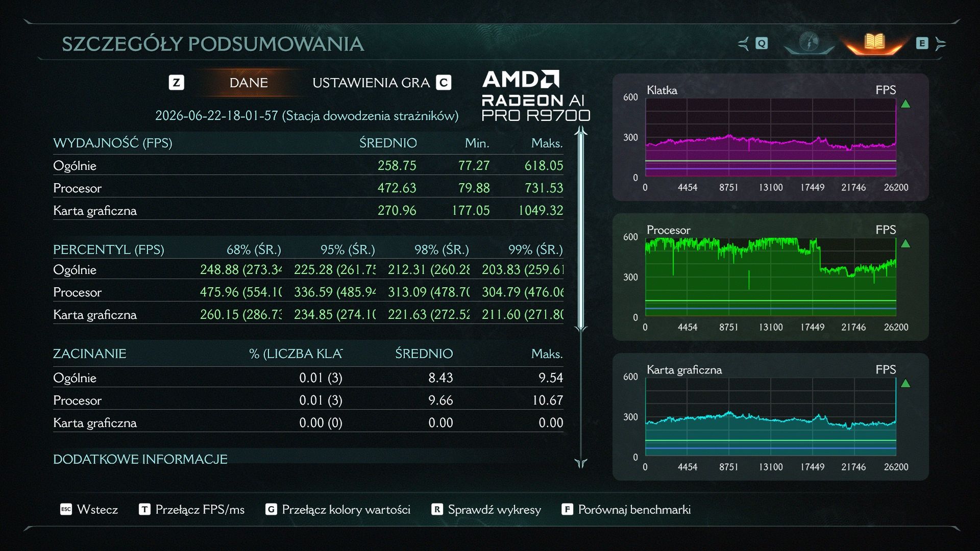The height and width of the screenshot is (551, 980).
Task: Click the AMD Radeon AI PRO R9700 logo
Action: point(535,96)
